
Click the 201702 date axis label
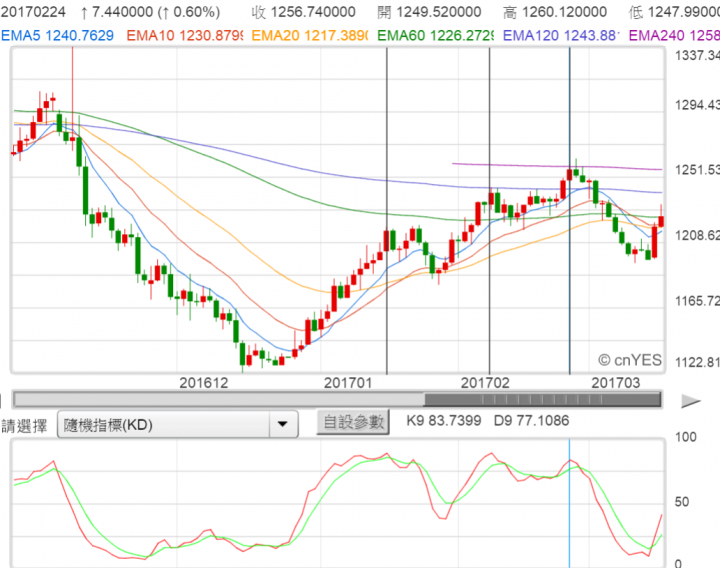[485, 382]
